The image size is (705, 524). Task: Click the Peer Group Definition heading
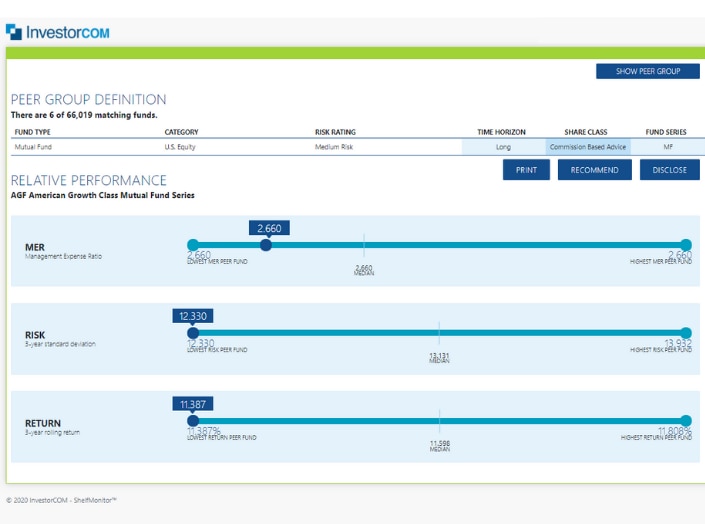pyautogui.click(x=89, y=99)
